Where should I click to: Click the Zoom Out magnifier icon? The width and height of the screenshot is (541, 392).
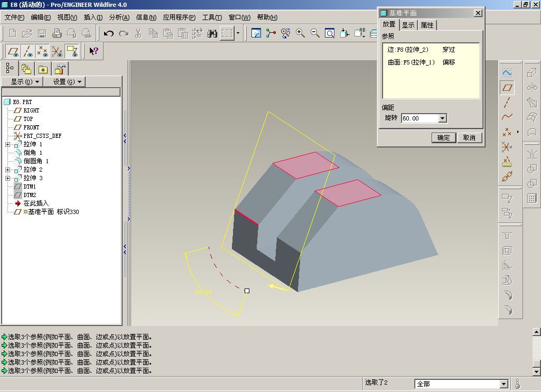[x=315, y=33]
